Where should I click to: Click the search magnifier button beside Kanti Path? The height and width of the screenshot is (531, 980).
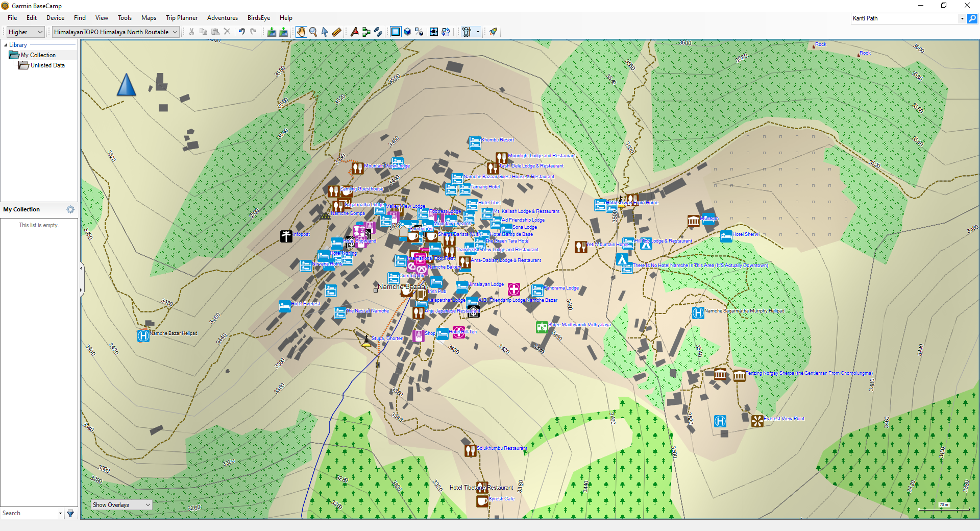click(972, 18)
